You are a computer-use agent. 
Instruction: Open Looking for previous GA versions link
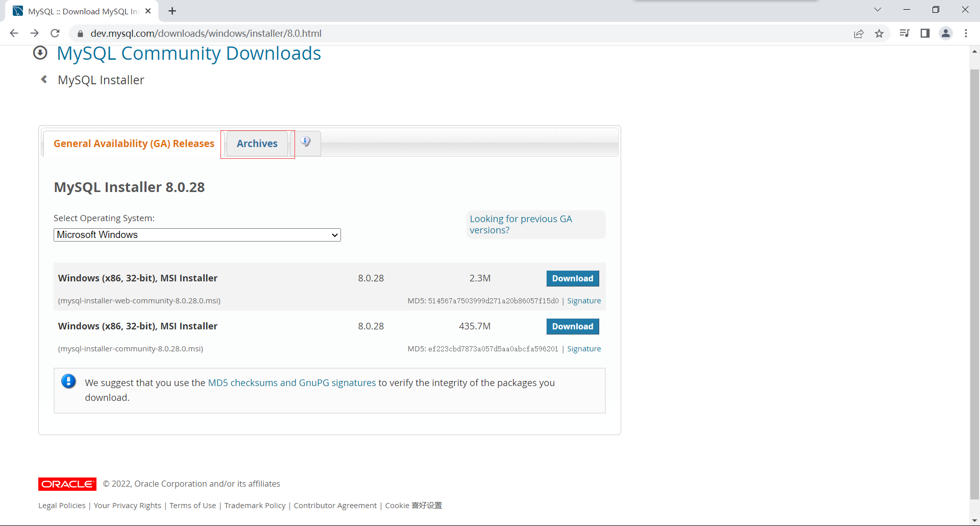point(520,224)
